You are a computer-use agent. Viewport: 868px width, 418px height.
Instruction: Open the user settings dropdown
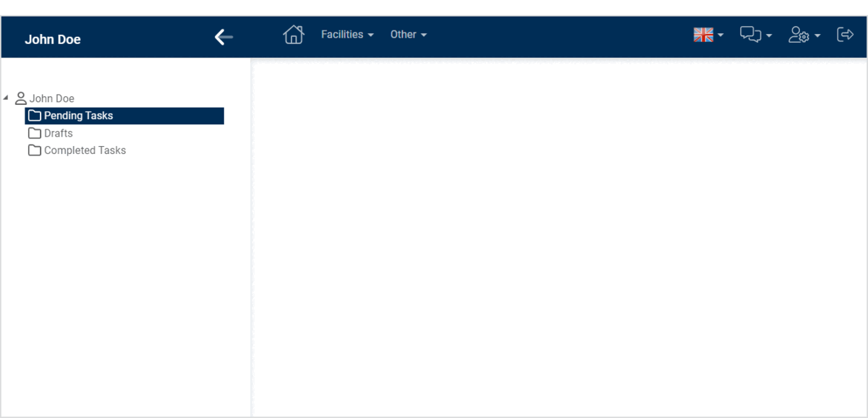coord(804,35)
